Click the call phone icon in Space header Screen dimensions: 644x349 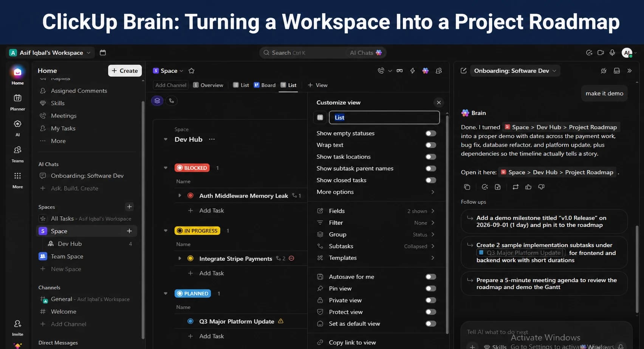point(381,71)
